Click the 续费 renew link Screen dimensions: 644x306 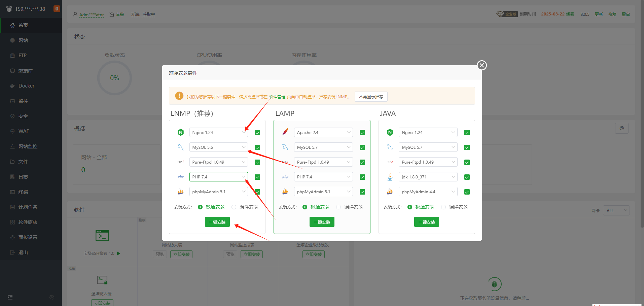[570, 14]
